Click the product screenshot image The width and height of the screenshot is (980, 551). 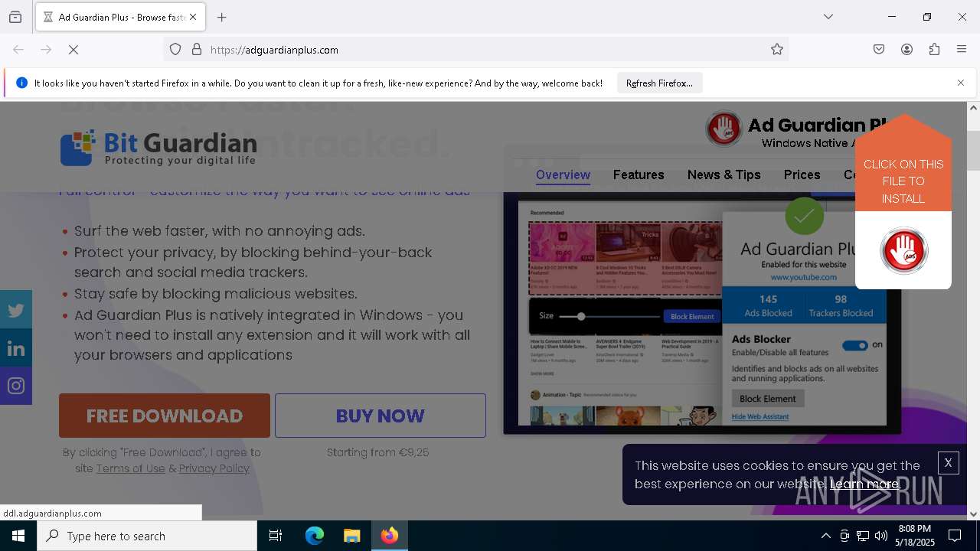[x=702, y=312]
